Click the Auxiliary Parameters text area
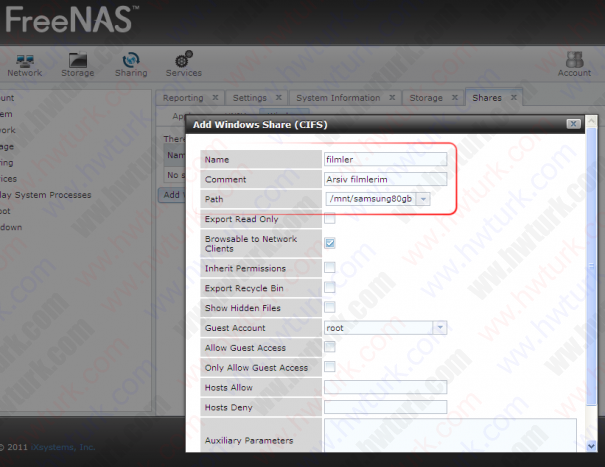Screen dimensions: 605x467 [450, 435]
